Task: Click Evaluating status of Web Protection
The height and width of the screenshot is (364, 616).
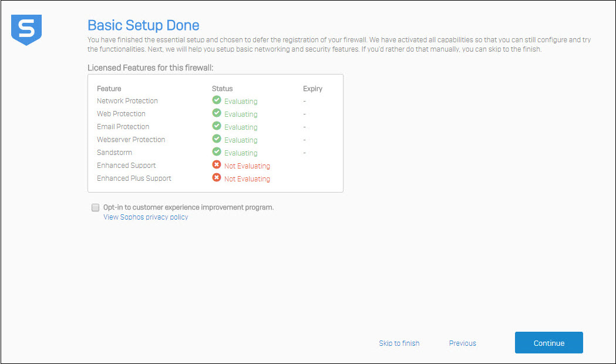Action: click(241, 114)
